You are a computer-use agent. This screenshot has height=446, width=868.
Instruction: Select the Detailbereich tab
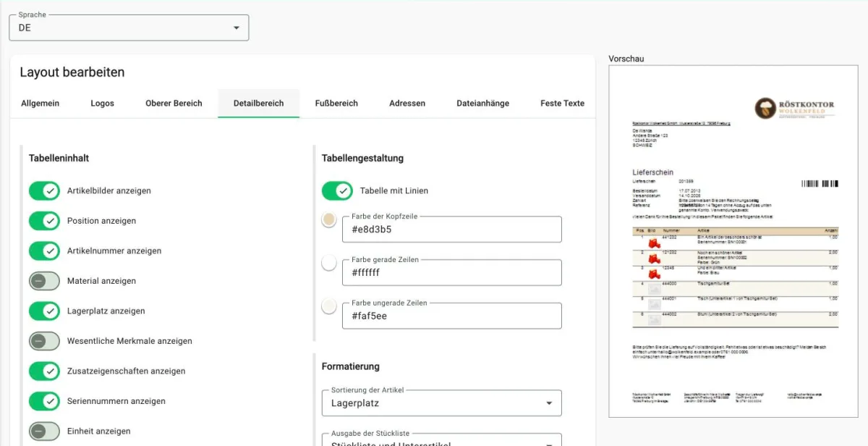258,104
